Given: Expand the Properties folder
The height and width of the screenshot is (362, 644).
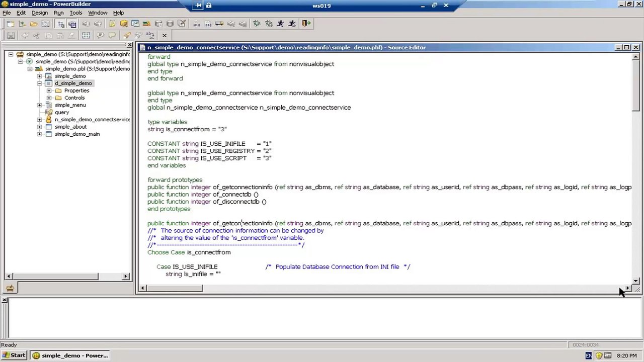Looking at the screenshot, I should coord(49,90).
